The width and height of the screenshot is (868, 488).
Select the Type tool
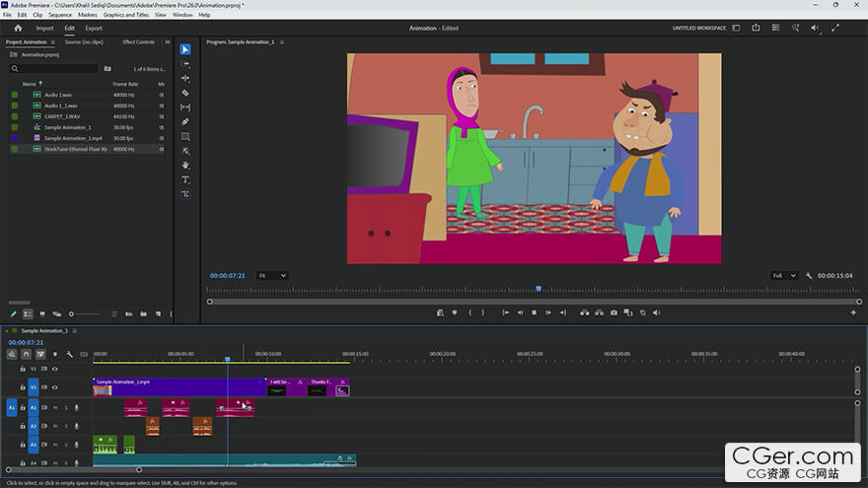coord(185,179)
